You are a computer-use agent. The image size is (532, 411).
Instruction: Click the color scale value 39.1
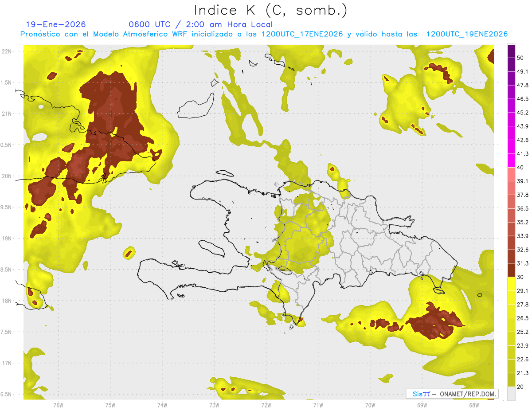523,181
